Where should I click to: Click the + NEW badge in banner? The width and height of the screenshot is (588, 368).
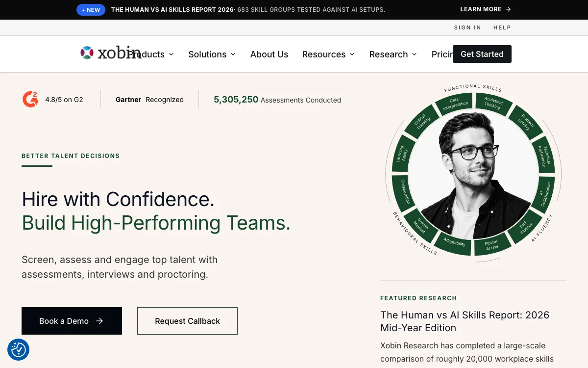pyautogui.click(x=91, y=10)
